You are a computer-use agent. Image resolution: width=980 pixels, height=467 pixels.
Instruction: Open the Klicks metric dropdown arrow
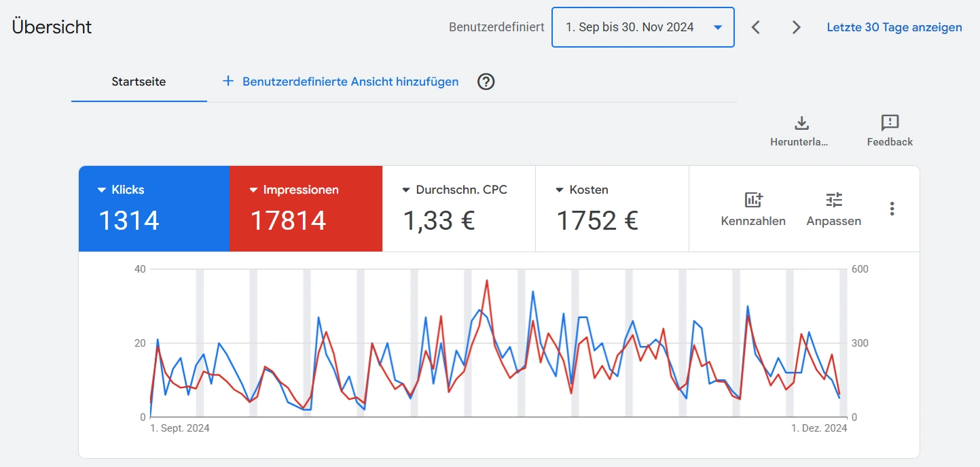coord(102,190)
